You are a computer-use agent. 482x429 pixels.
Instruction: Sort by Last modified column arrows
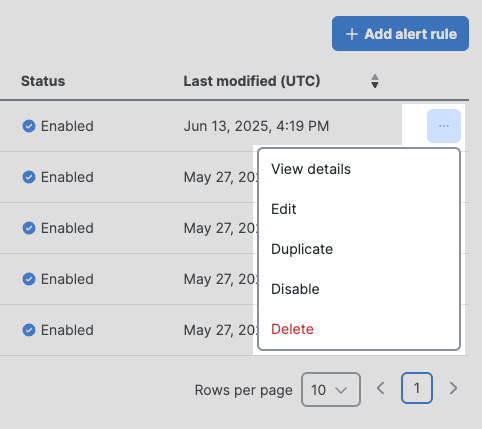375,81
